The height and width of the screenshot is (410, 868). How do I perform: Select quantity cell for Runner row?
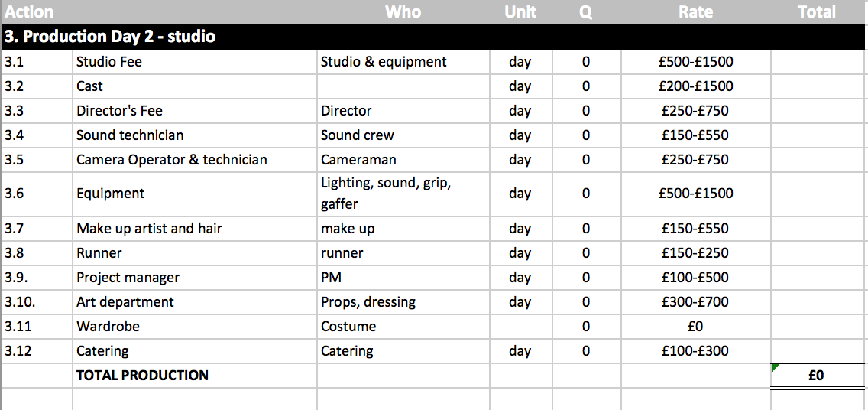tap(586, 253)
